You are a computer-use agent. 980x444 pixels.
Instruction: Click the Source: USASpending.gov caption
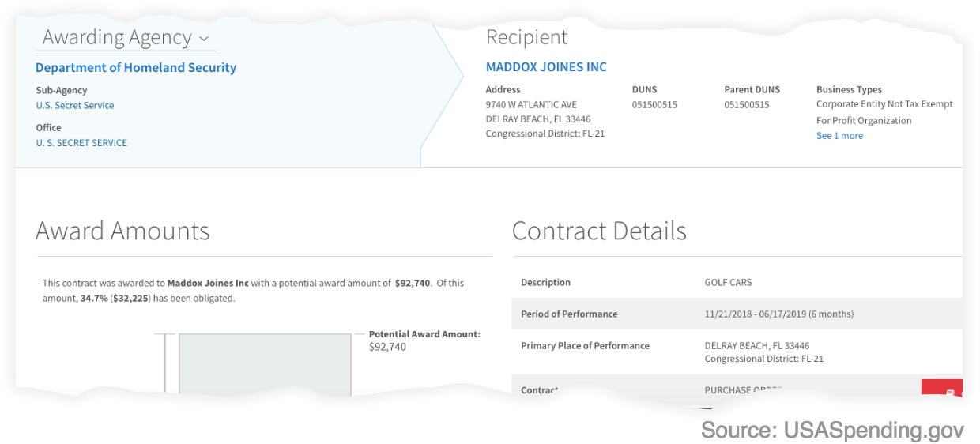(x=832, y=431)
